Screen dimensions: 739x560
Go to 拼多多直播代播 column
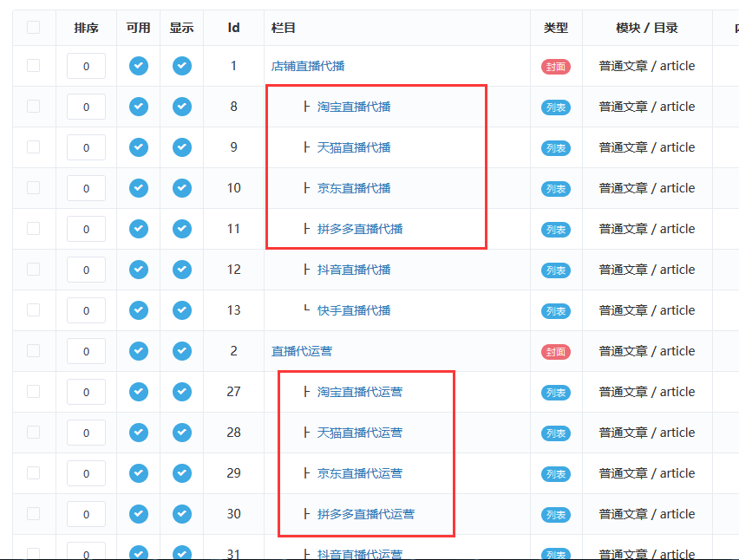(360, 229)
